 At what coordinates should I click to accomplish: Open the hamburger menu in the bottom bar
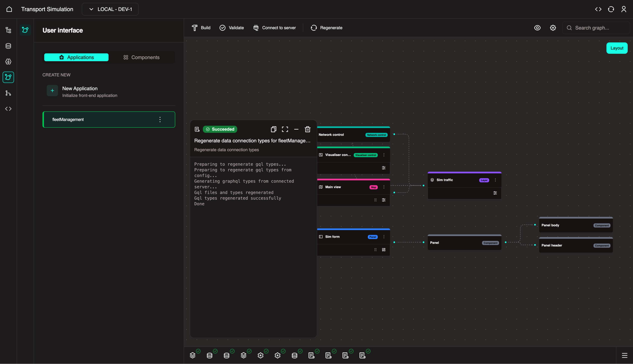[625, 355]
